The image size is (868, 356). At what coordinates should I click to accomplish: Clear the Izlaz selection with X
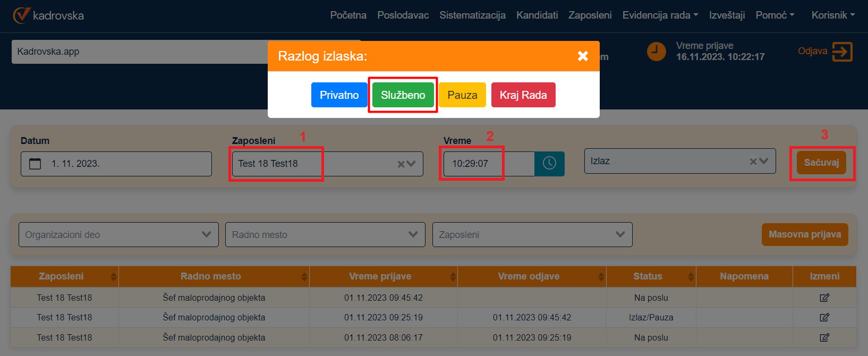point(753,162)
